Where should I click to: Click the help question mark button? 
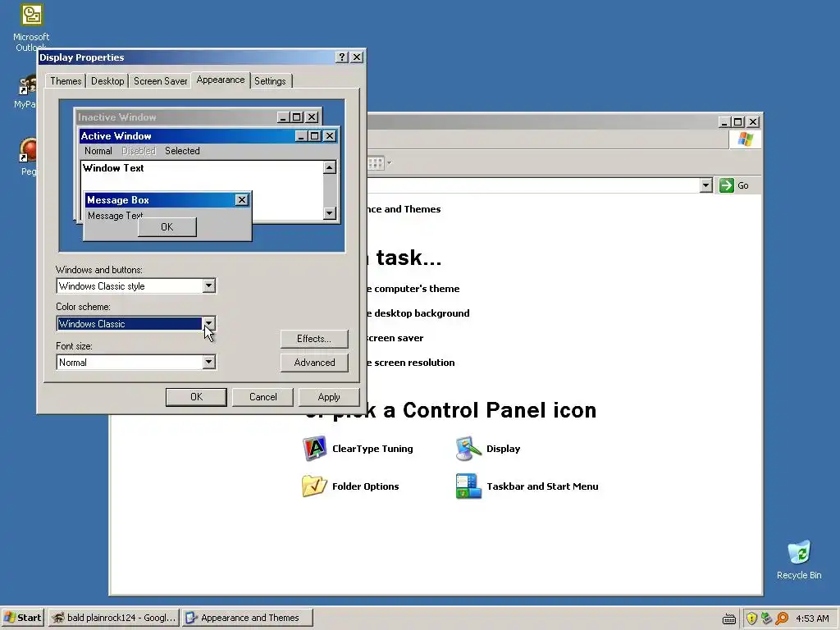(342, 57)
